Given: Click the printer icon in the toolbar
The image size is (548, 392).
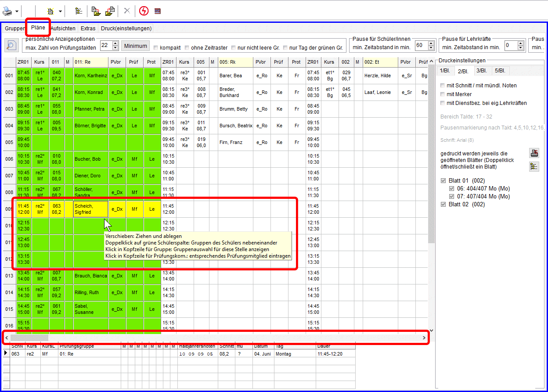Looking at the screenshot, I should pyautogui.click(x=8, y=11).
